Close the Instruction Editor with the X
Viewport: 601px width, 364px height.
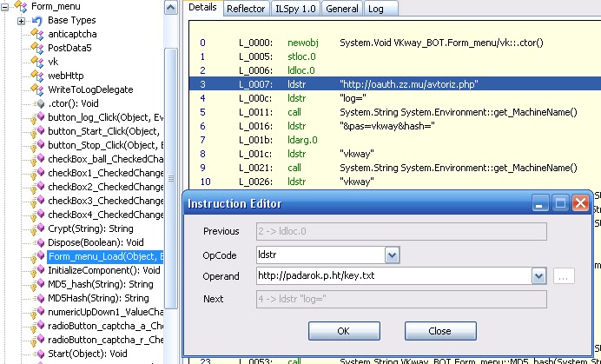click(x=580, y=203)
